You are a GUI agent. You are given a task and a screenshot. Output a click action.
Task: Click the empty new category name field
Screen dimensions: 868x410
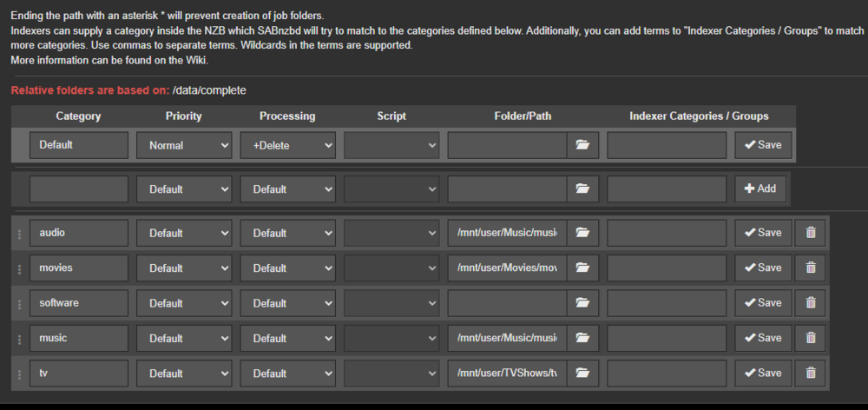(79, 189)
